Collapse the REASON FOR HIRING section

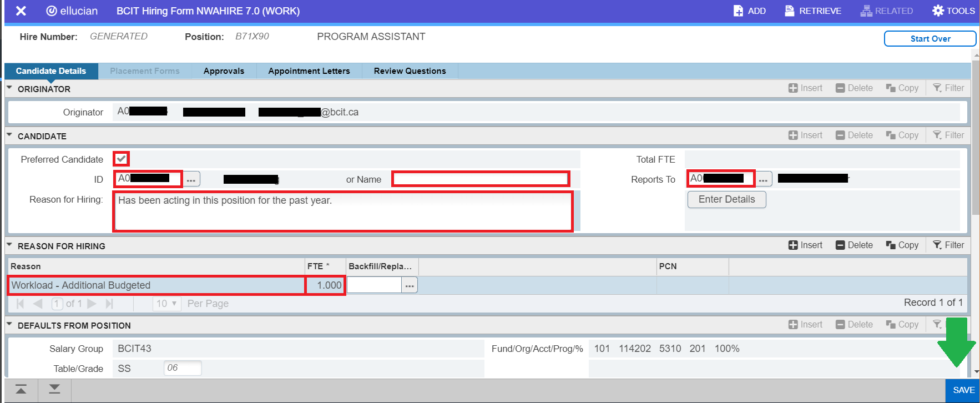(x=9, y=245)
